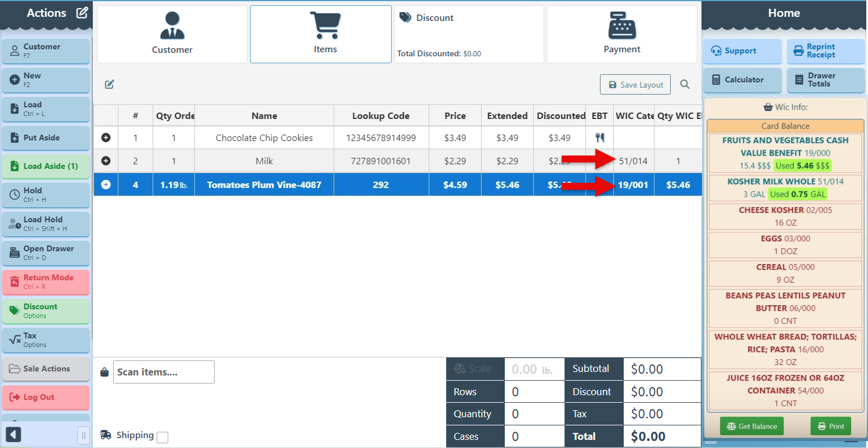This screenshot has width=868, height=448.
Task: Toggle Return Mode
Action: point(46,282)
